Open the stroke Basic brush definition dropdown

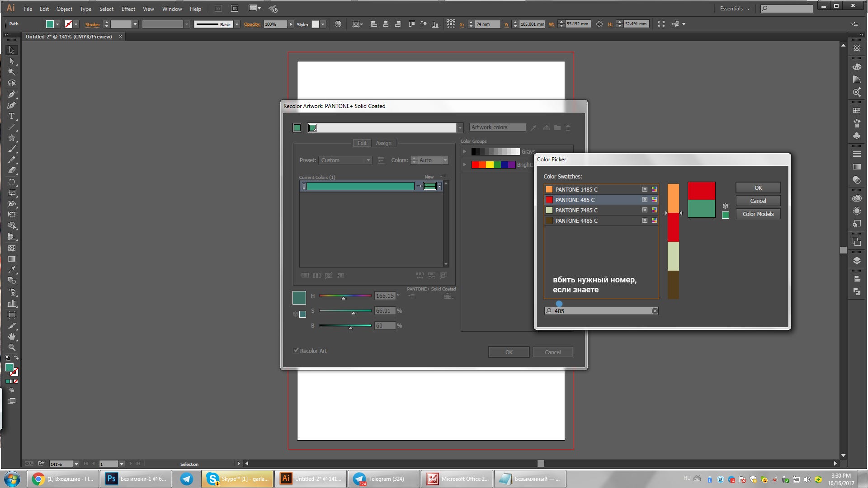[x=236, y=24]
